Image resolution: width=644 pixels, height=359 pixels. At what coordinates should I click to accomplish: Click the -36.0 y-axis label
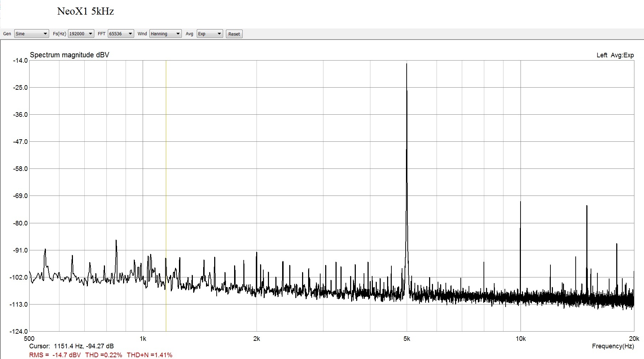point(20,115)
